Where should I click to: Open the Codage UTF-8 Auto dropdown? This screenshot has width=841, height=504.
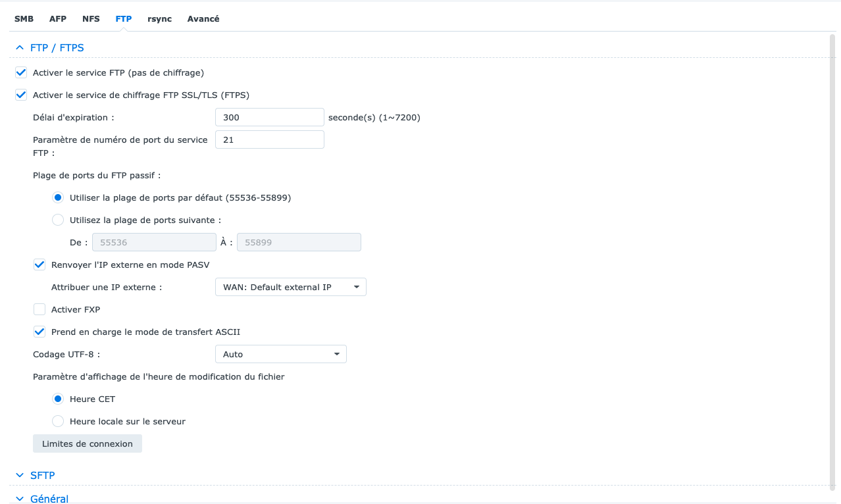280,355
